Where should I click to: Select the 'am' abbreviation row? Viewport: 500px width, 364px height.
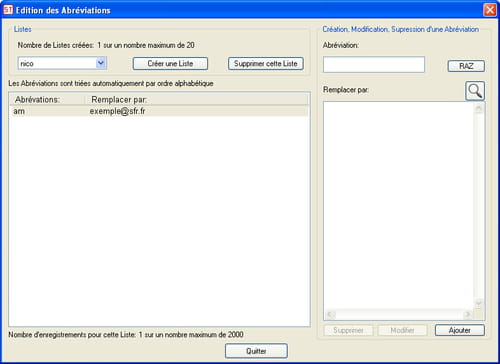[x=159, y=111]
